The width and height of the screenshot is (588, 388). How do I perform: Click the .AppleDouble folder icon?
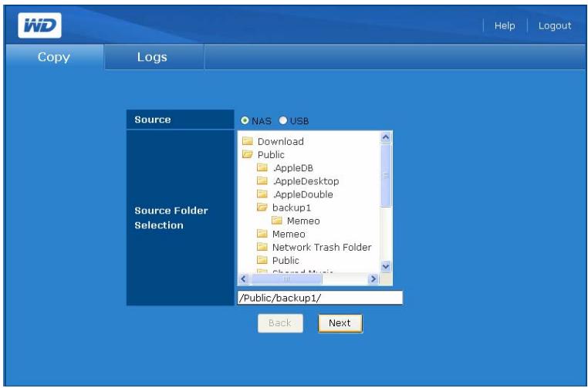point(262,194)
